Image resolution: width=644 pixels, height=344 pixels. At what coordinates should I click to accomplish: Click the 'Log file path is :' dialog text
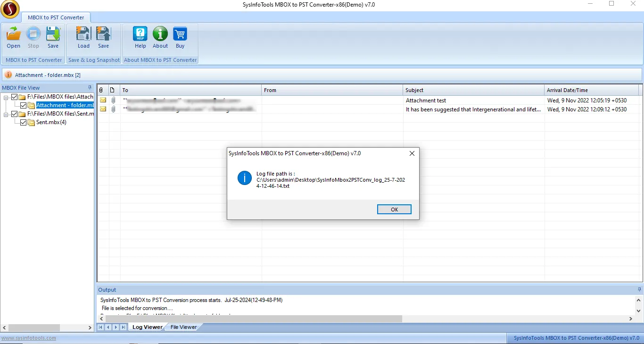pos(276,174)
